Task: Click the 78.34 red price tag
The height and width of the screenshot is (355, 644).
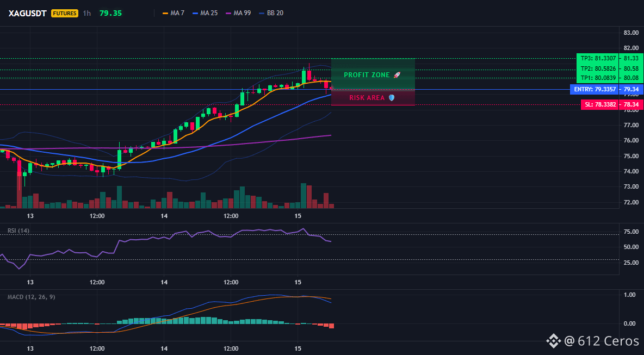Action: pyautogui.click(x=631, y=105)
